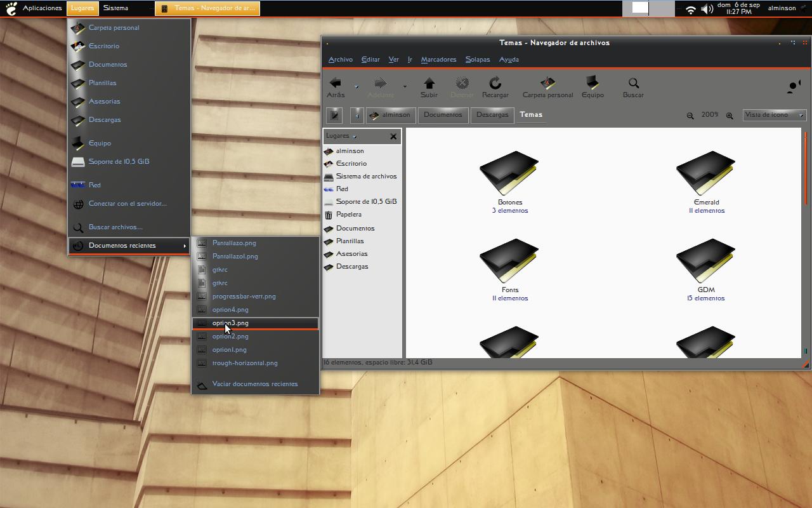The height and width of the screenshot is (508, 812).
Task: Open recent file option3.png
Action: click(x=255, y=323)
